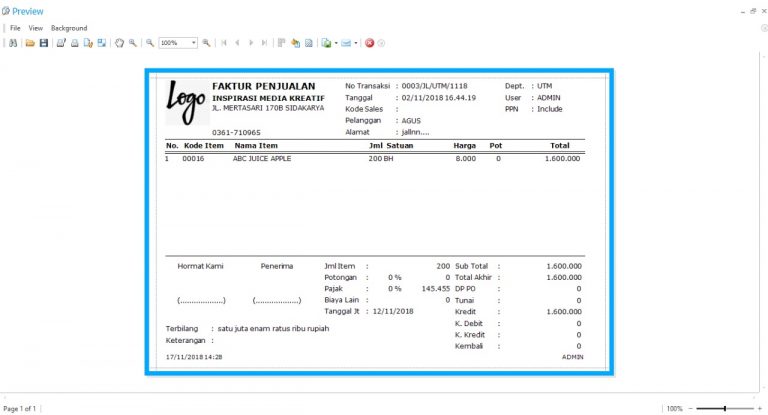Click transaction number '0003/JL/UTM/1118'
This screenshot has height=415, width=768.
[434, 86]
